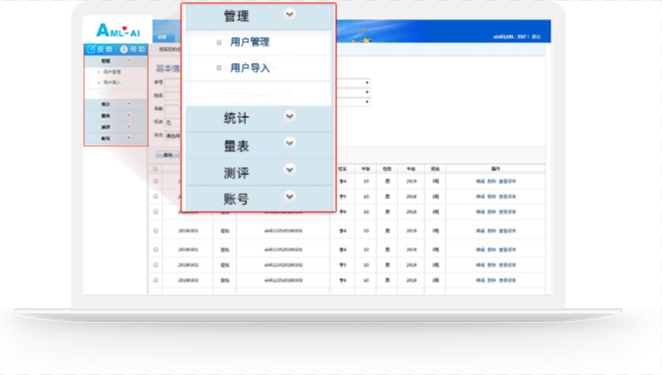Click the 20190303 cell in the table

(x=188, y=280)
